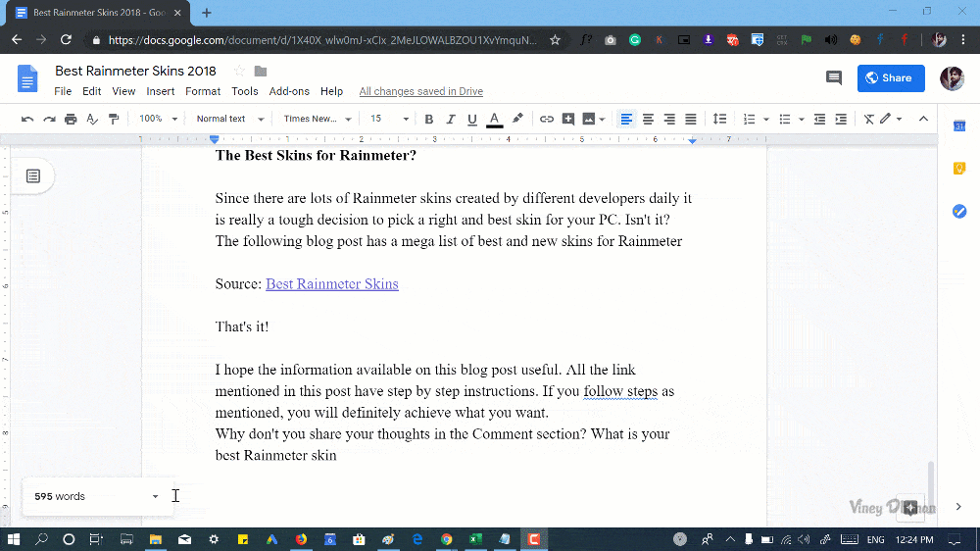
Task: Print the document using the printer icon
Action: point(71,119)
